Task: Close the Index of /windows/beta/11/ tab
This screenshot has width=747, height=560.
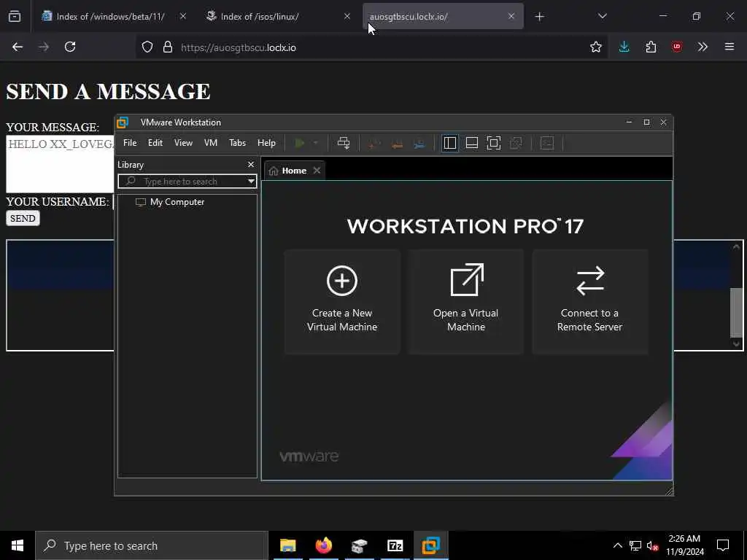Action: (183, 16)
